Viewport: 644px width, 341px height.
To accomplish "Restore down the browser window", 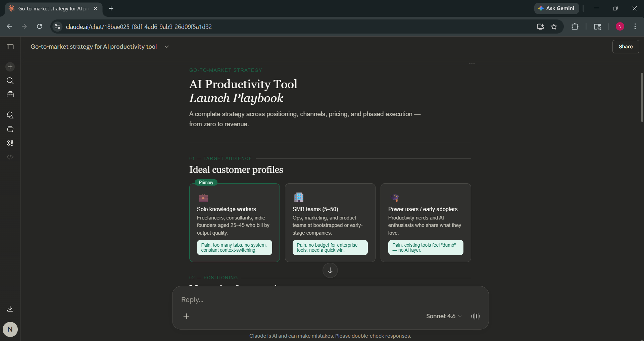I will [615, 8].
